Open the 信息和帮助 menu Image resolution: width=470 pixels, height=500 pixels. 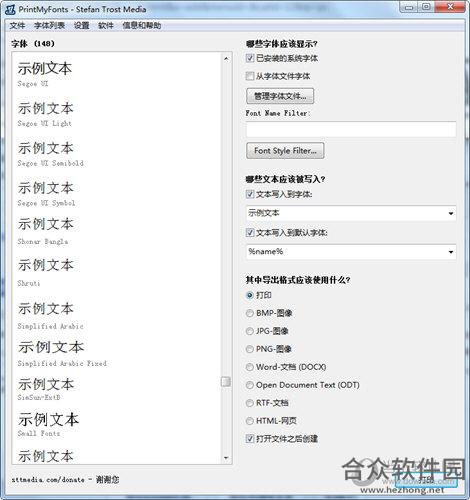tap(142, 26)
